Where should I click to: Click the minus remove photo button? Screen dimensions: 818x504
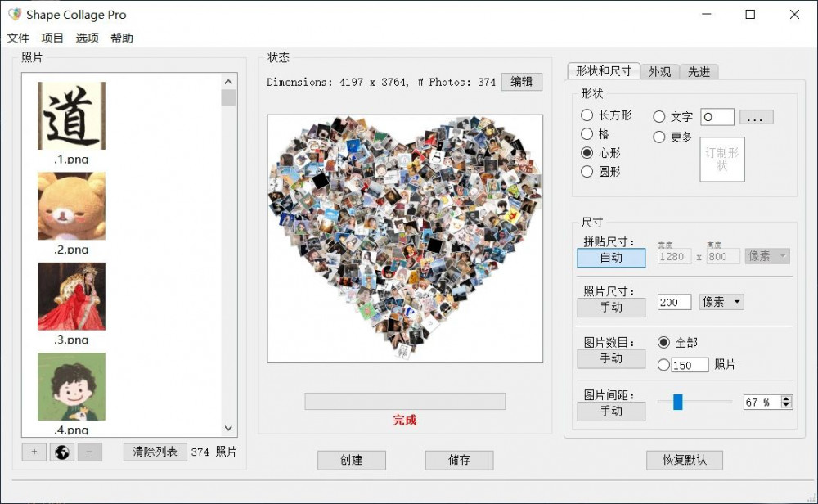pyautogui.click(x=89, y=452)
